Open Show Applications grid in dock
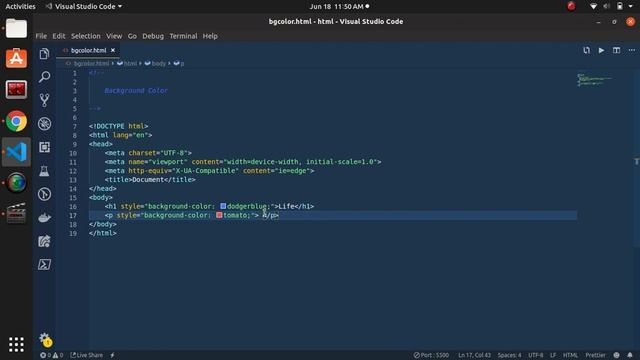Image resolution: width=640 pixels, height=360 pixels. (16, 344)
